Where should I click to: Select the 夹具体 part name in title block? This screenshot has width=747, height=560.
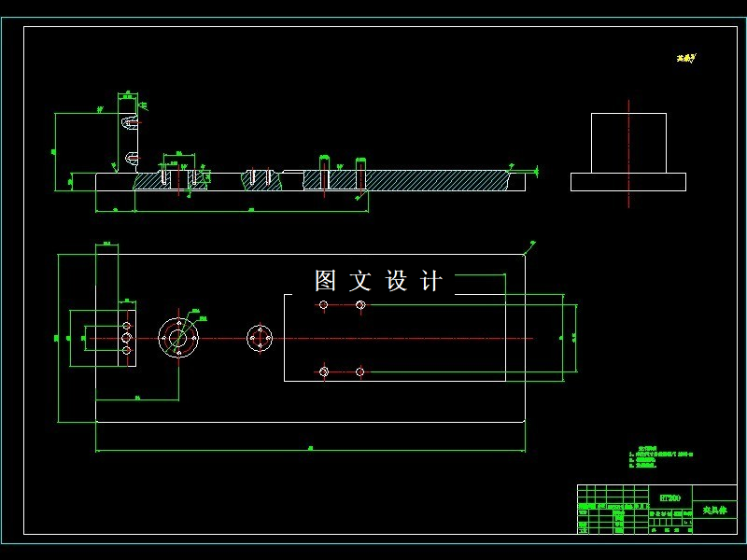pos(714,510)
